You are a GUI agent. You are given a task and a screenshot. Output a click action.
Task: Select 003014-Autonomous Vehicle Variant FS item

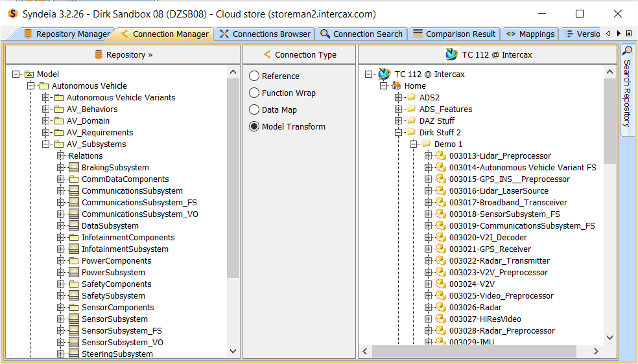click(523, 167)
